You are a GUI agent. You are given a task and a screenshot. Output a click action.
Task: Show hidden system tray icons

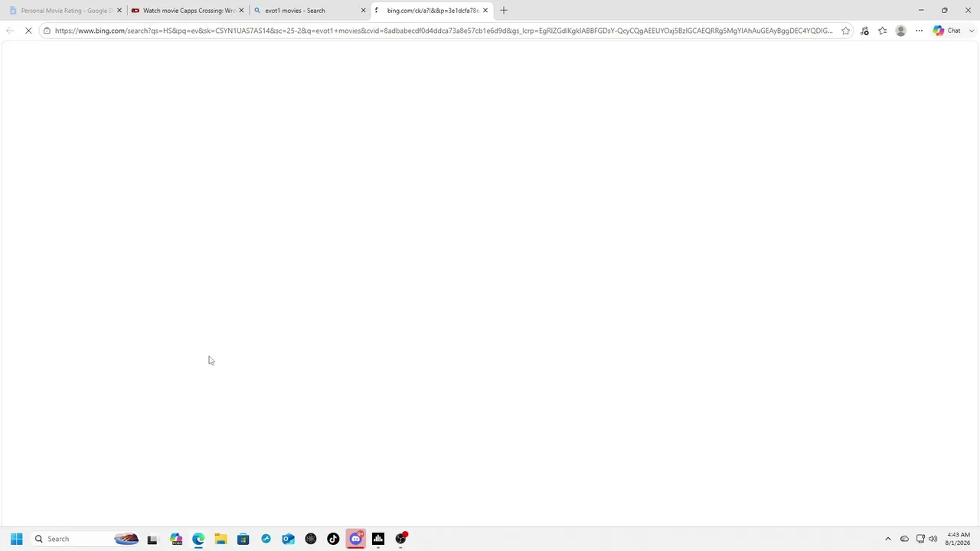coord(888,539)
